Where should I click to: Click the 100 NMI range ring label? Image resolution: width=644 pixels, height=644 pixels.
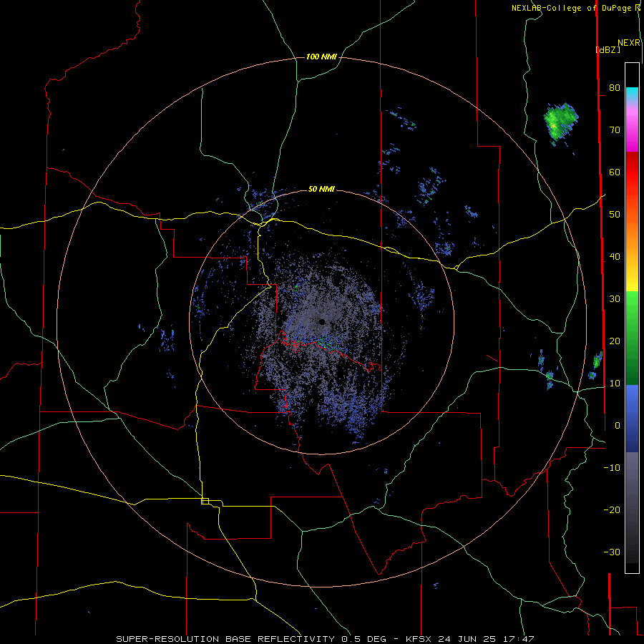[x=321, y=57]
